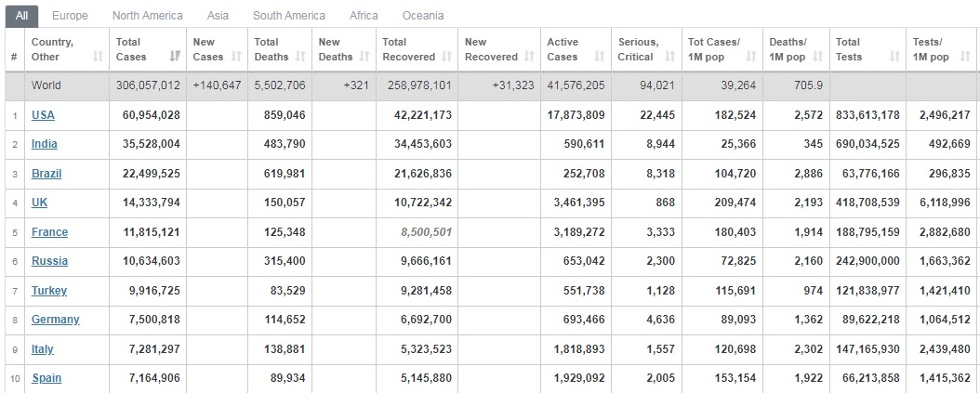Screen dimensions: 980x393
Task: Follow the Brazil country link
Action: [46, 173]
